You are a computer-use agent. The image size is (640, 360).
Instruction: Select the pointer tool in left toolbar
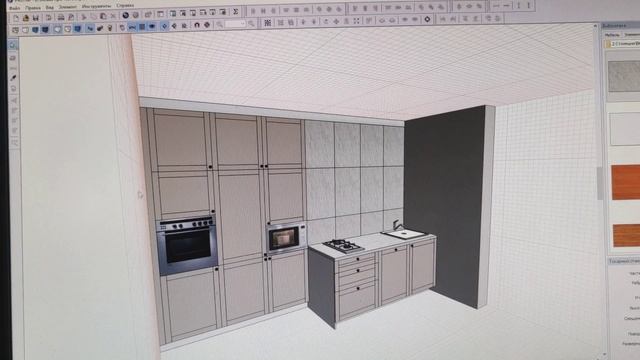point(13,45)
